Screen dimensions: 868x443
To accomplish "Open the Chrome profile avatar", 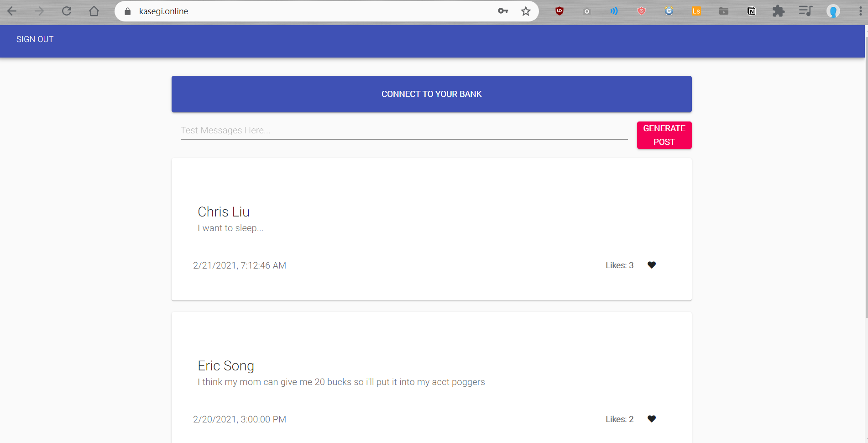I will [833, 11].
